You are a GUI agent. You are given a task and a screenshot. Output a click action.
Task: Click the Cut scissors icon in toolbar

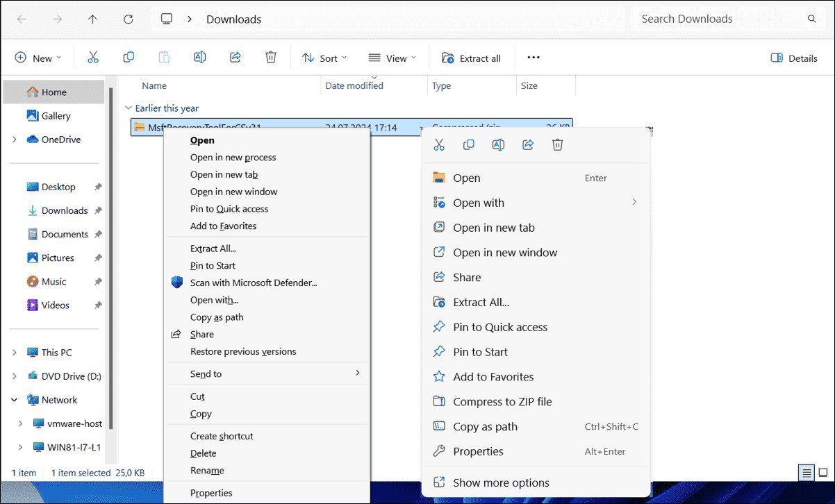(93, 58)
